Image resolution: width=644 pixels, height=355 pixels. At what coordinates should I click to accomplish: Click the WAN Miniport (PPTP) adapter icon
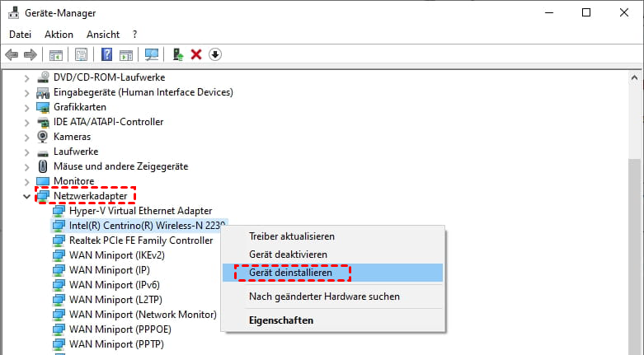pos(59,344)
